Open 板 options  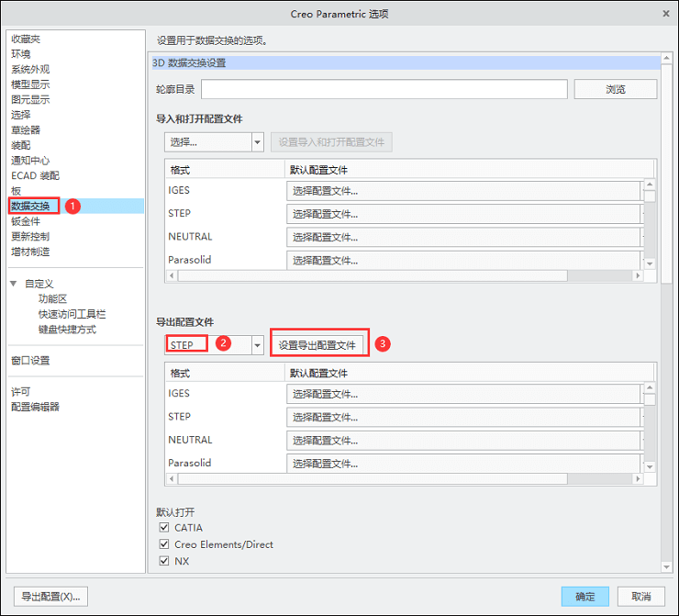[x=16, y=191]
